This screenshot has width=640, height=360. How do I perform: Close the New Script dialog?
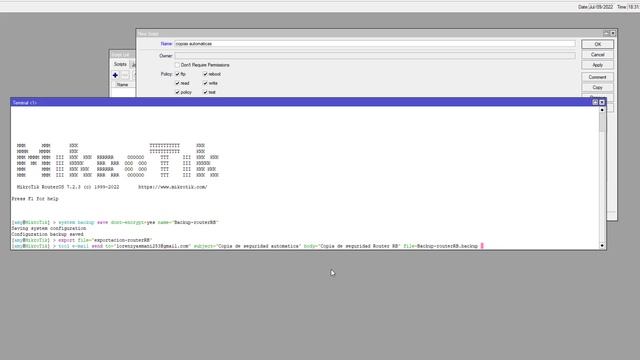click(x=613, y=33)
